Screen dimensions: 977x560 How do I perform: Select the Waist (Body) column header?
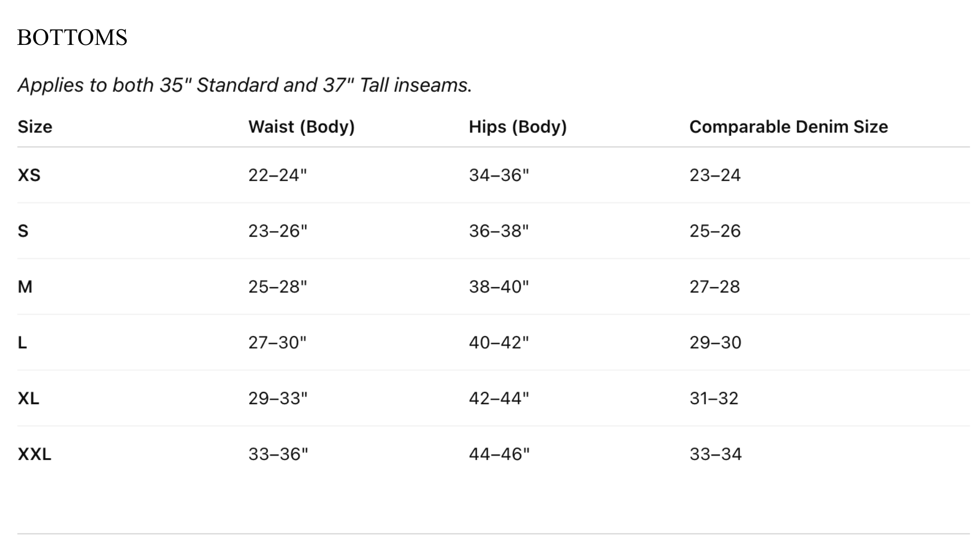pyautogui.click(x=301, y=127)
